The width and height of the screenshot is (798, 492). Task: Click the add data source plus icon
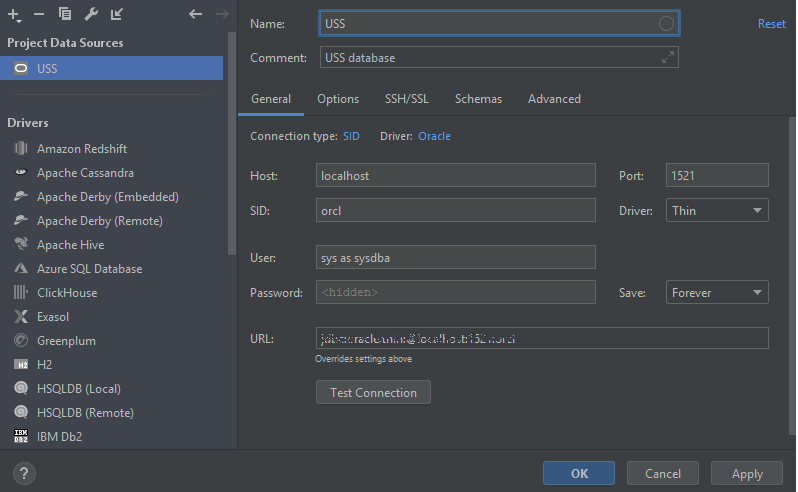pyautogui.click(x=15, y=14)
